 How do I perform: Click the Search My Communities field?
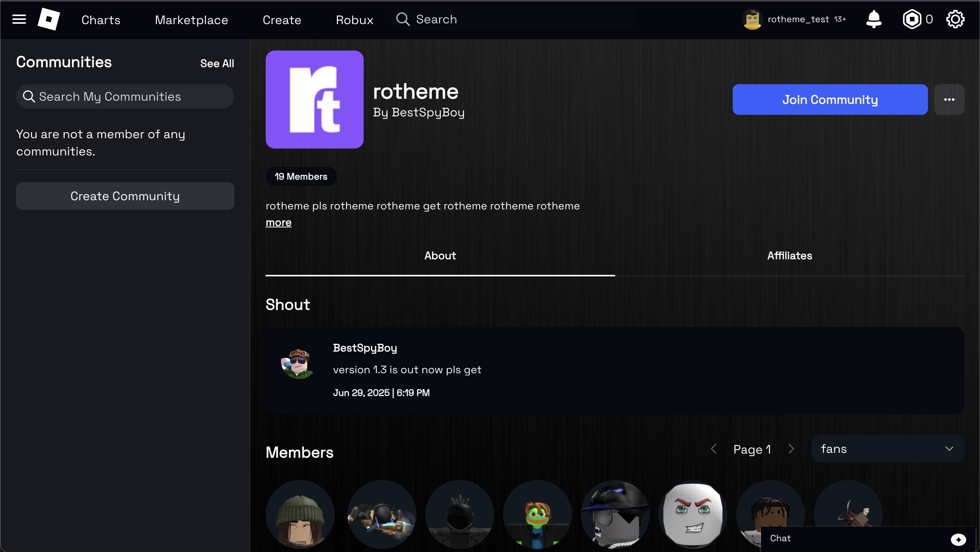coord(125,96)
